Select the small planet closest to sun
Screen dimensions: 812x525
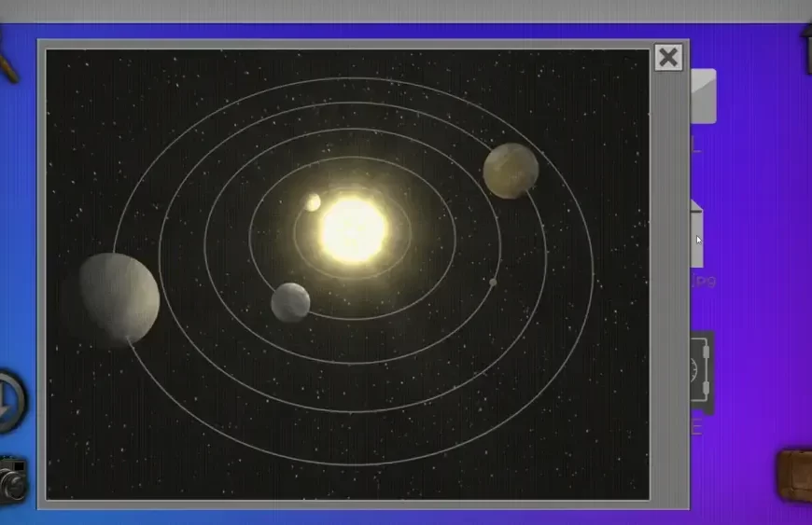pyautogui.click(x=313, y=202)
